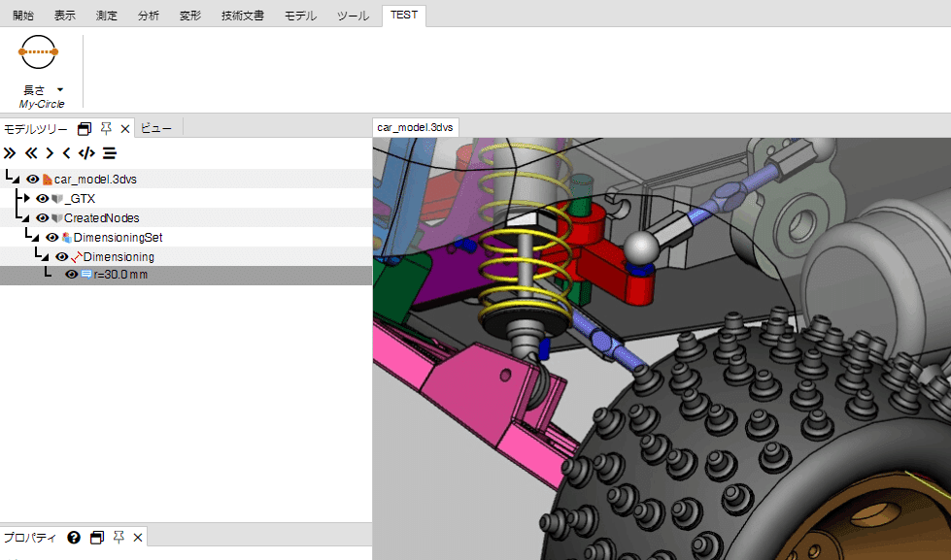
Task: Open the dropdown arrow next to 長さ
Action: point(60,89)
